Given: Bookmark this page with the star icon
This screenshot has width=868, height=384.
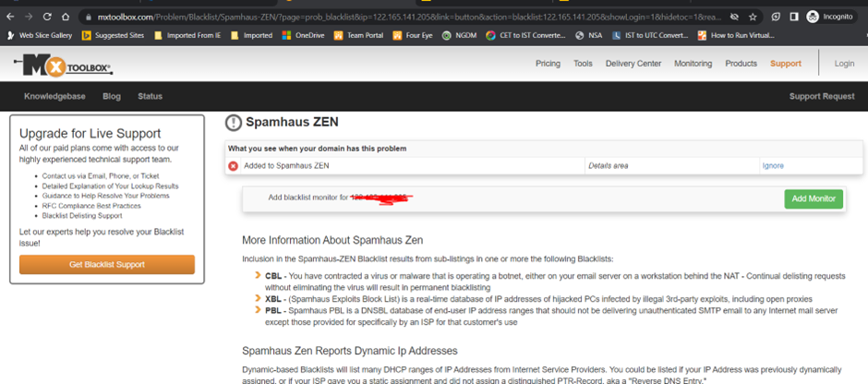Looking at the screenshot, I should coord(753,17).
